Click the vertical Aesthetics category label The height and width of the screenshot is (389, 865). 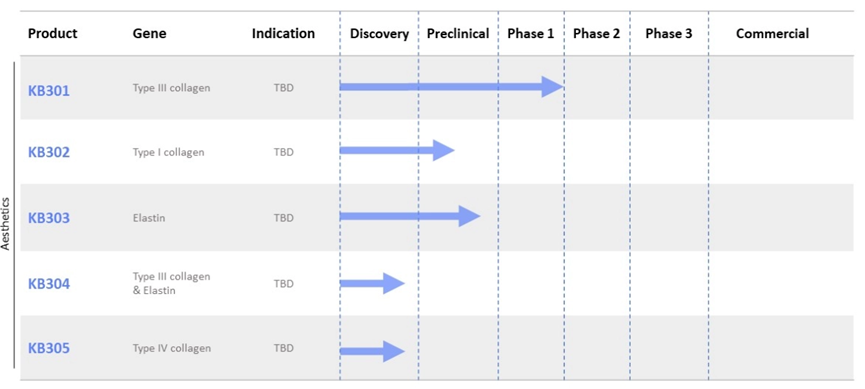click(x=6, y=222)
